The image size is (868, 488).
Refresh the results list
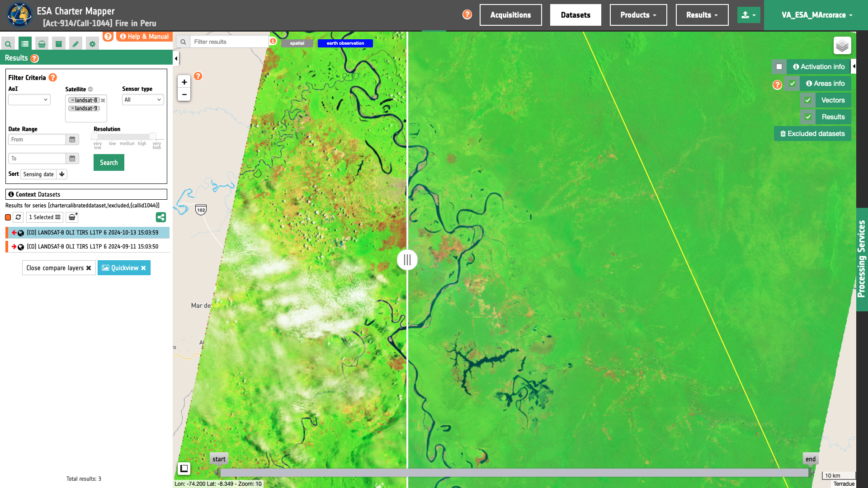(18, 217)
